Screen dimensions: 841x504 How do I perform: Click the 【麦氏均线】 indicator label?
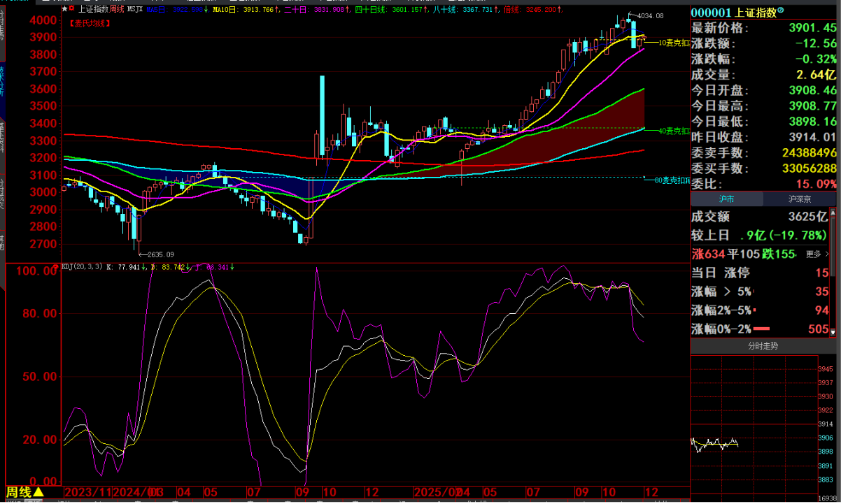[90, 23]
